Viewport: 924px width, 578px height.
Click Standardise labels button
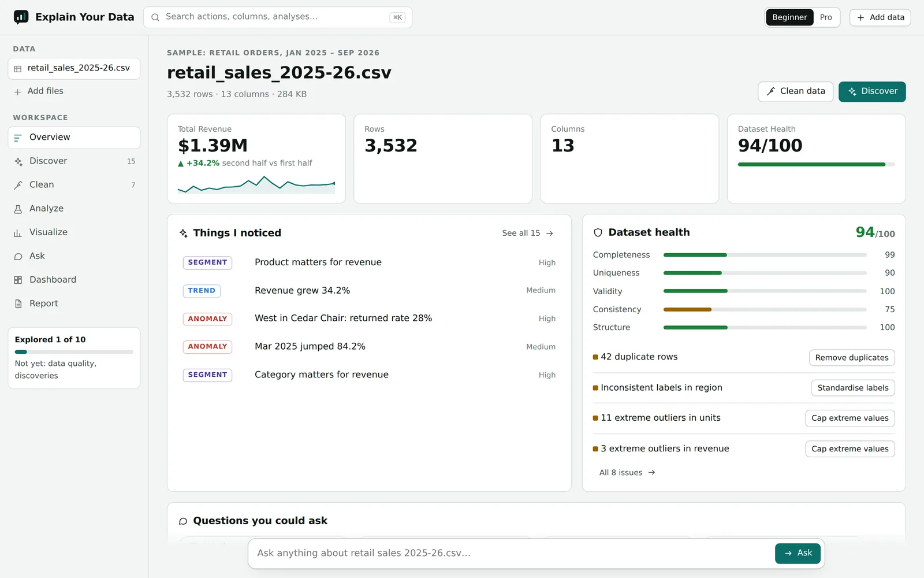point(853,388)
